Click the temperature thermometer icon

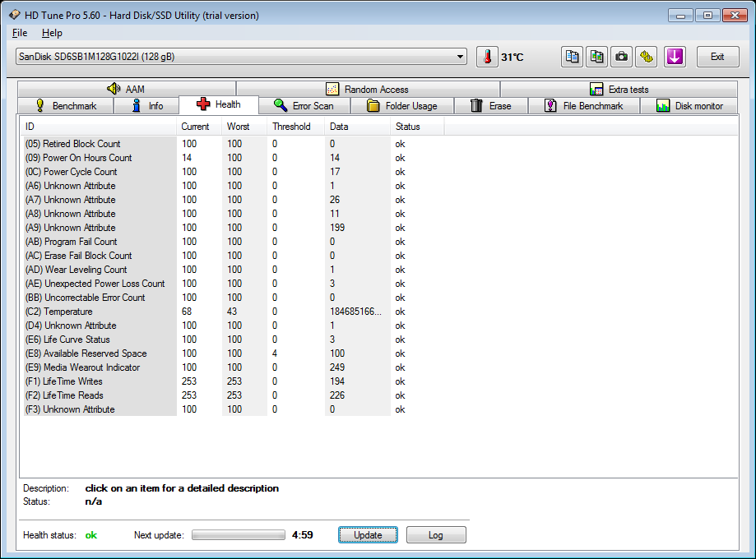tap(487, 57)
